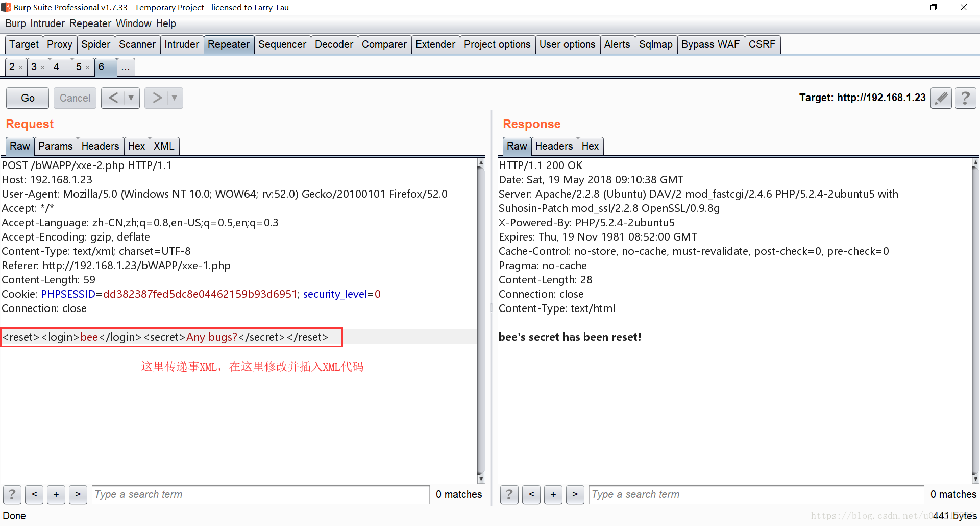980x526 pixels.
Task: Open Repeater help question mark icon
Action: pyautogui.click(x=965, y=98)
